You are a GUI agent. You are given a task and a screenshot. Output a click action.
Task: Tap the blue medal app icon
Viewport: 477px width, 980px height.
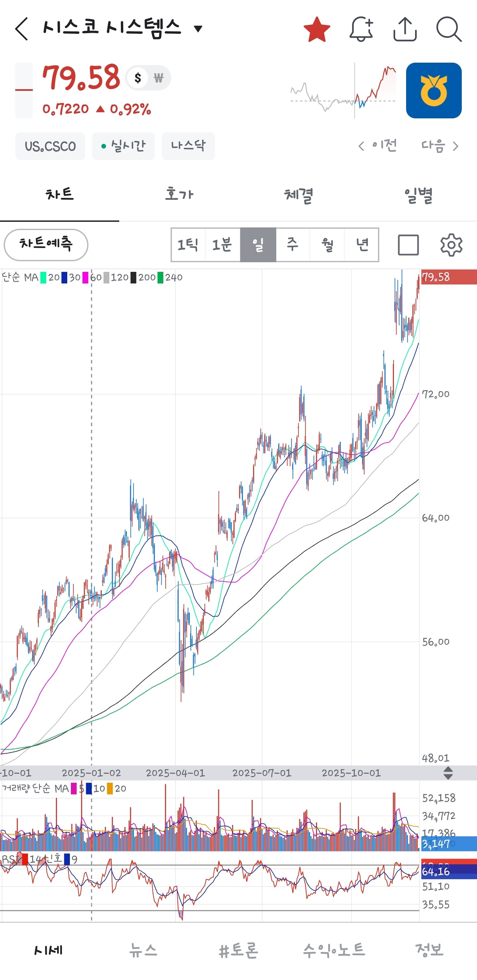(434, 91)
